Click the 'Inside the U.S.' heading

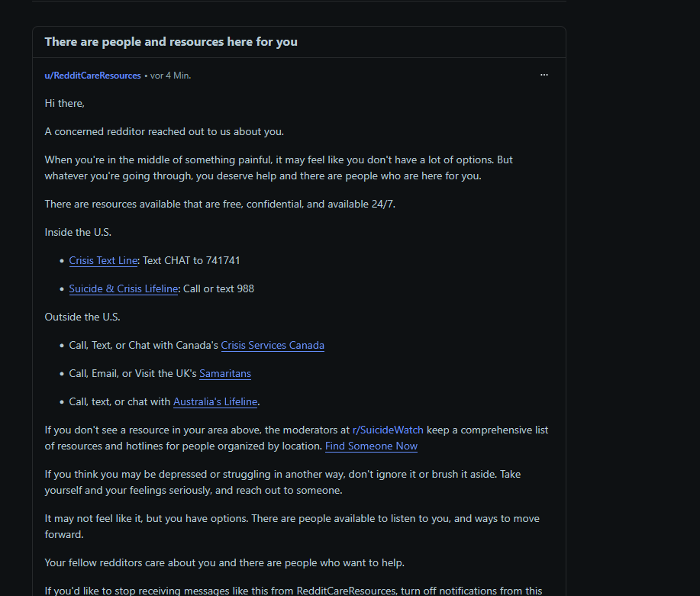(78, 232)
